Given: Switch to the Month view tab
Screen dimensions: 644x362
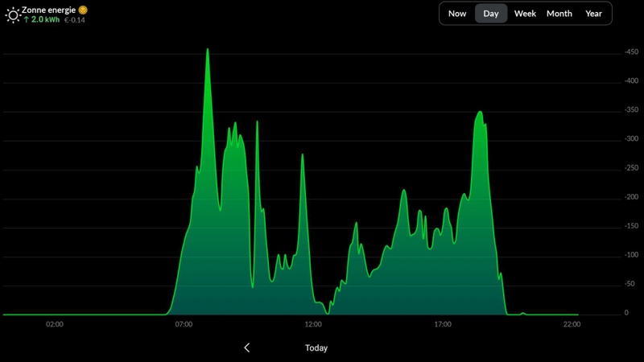Looking at the screenshot, I should point(559,14).
